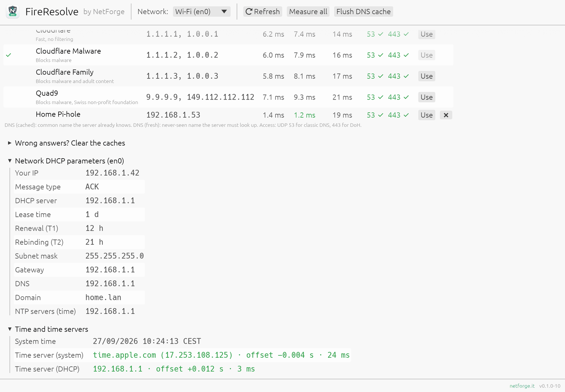Click the 443 port check in Cloudflare Family row
The height and width of the screenshot is (392, 565).
pos(398,76)
